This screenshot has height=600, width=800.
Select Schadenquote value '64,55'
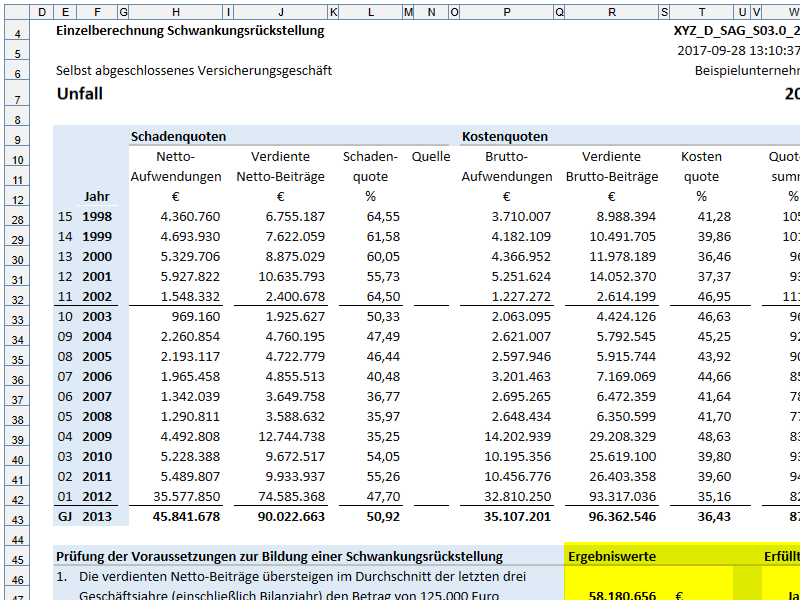[x=383, y=217]
